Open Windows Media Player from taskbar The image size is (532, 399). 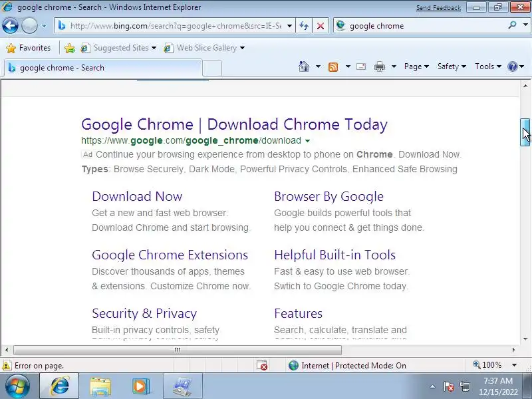(141, 386)
